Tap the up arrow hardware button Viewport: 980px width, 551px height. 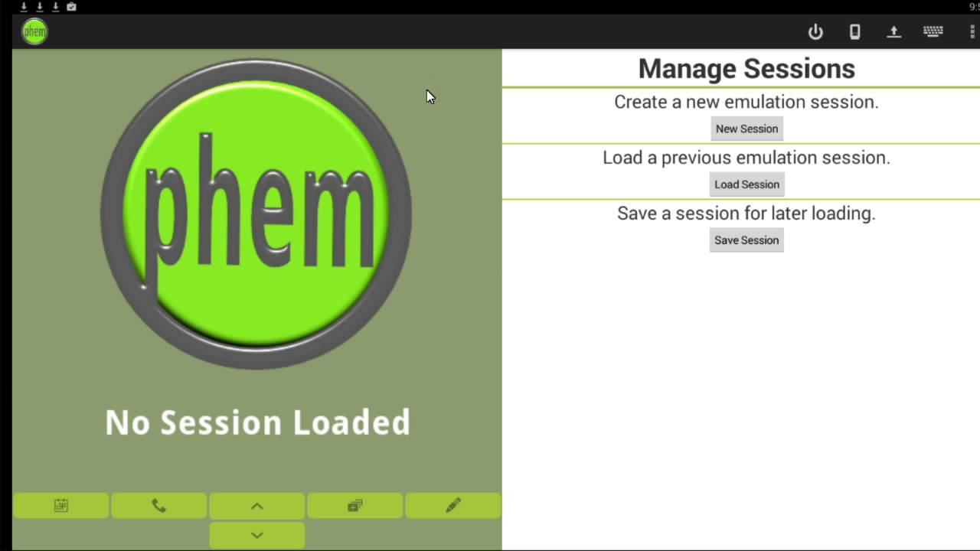point(257,506)
